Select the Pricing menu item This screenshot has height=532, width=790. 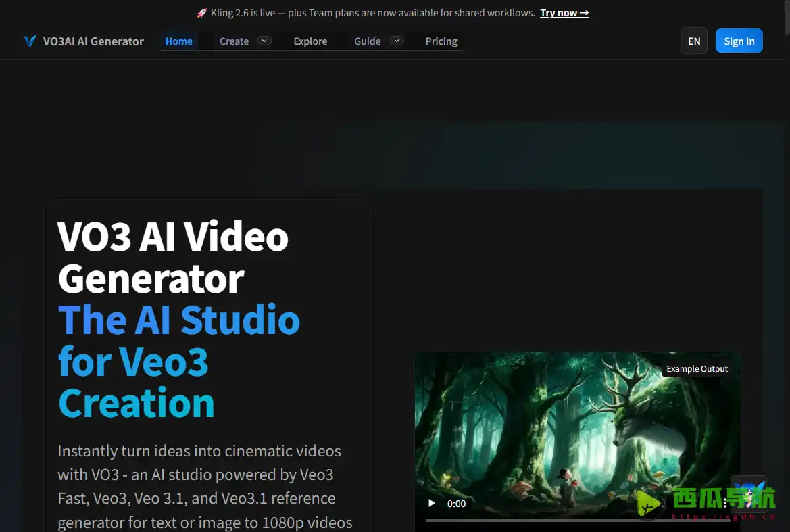click(x=441, y=41)
